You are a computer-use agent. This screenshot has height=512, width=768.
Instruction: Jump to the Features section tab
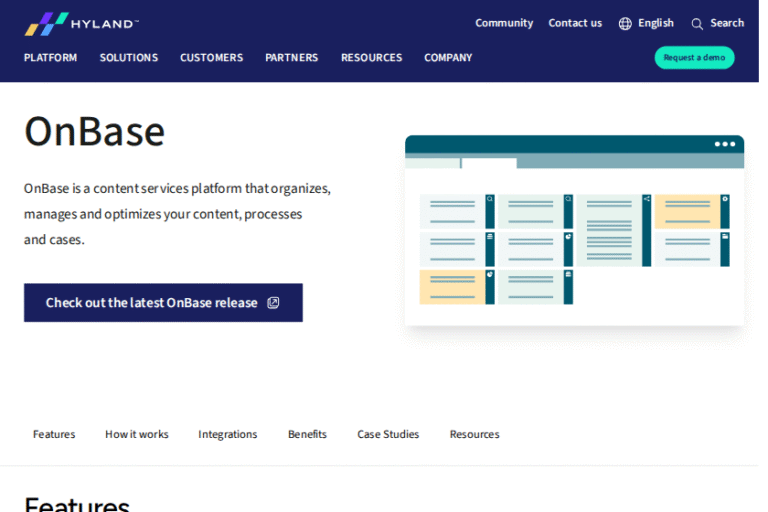(54, 434)
